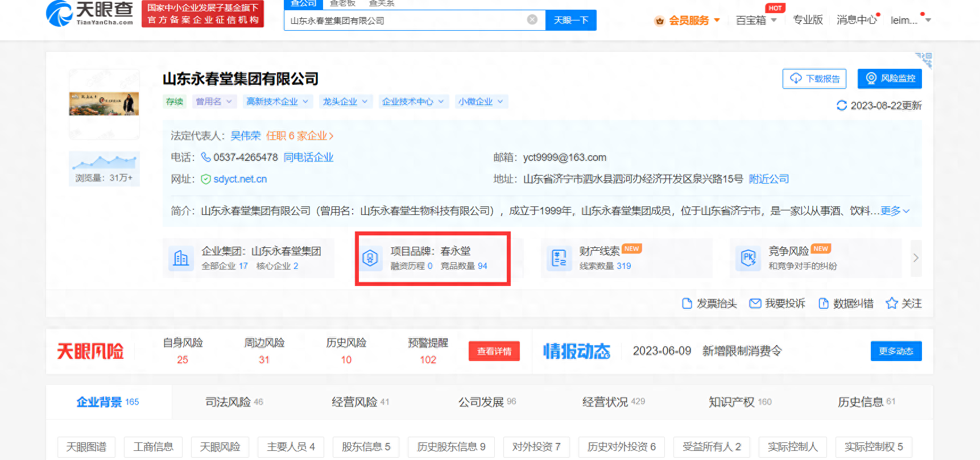Viewport: 980px width, 460px height.
Task: Expand the 龙头企业 tag dropdown
Action: (345, 102)
